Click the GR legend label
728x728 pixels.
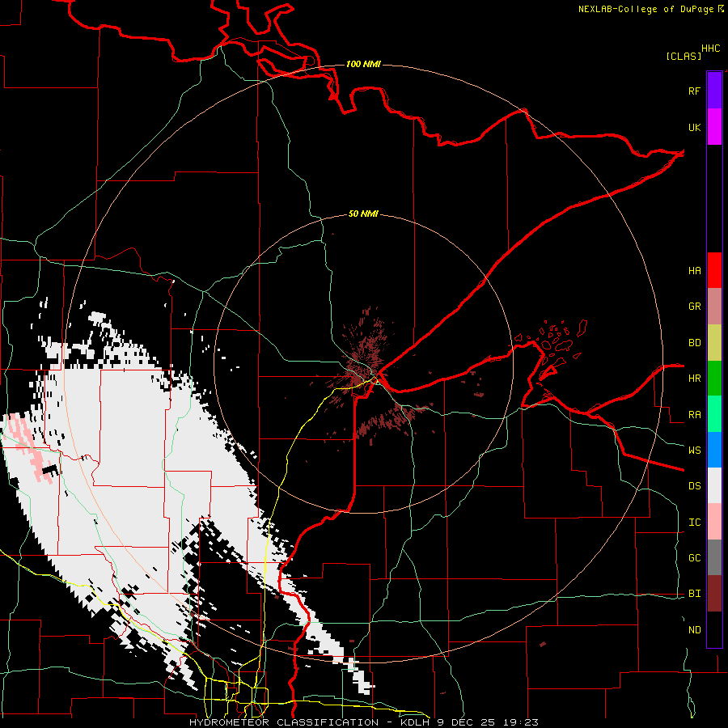click(694, 307)
